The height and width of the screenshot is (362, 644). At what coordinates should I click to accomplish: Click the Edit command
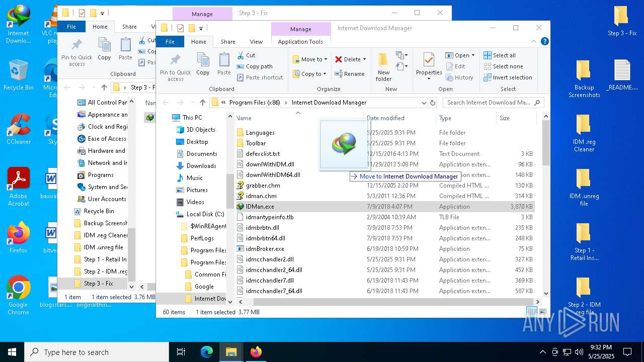pos(456,66)
